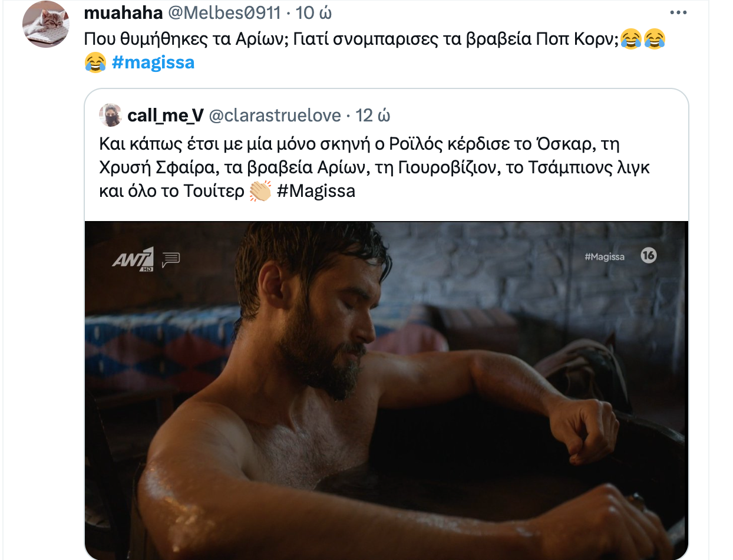This screenshot has width=733, height=560.
Task: Click the 12 ώ quoted tweet timestamp
Action: 373,116
